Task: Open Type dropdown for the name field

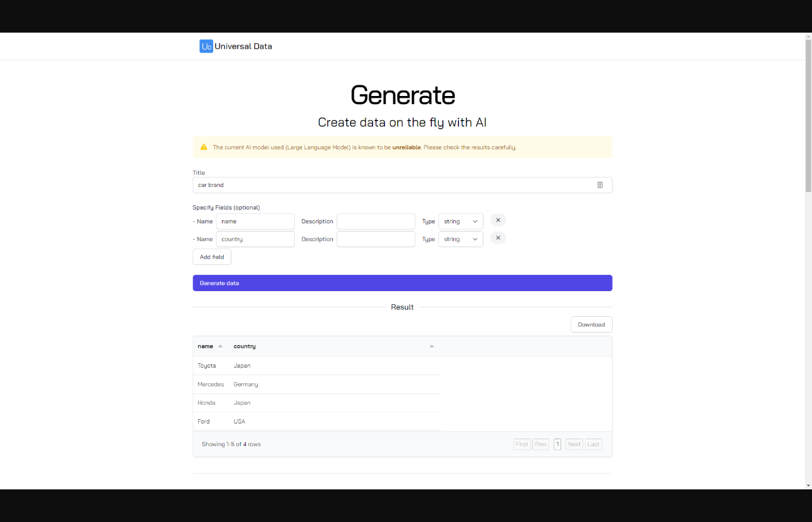Action: (460, 221)
